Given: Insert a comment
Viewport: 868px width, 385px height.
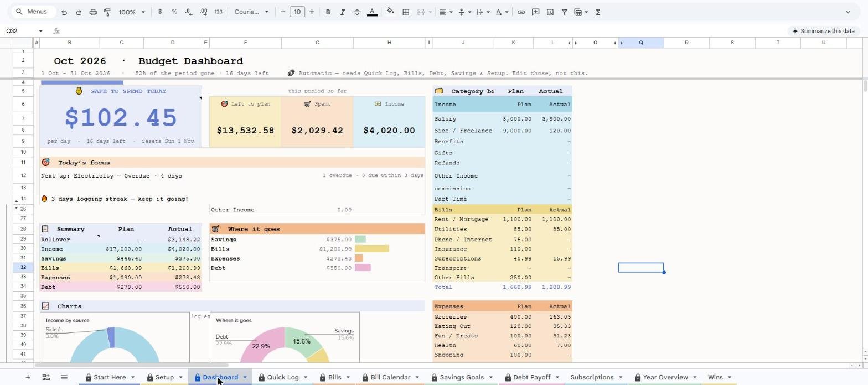Looking at the screenshot, I should coord(535,12).
